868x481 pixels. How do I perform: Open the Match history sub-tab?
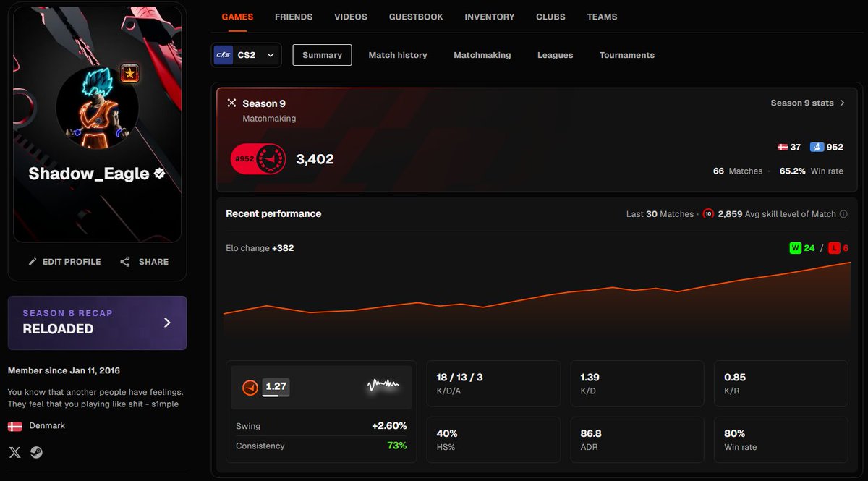click(398, 55)
